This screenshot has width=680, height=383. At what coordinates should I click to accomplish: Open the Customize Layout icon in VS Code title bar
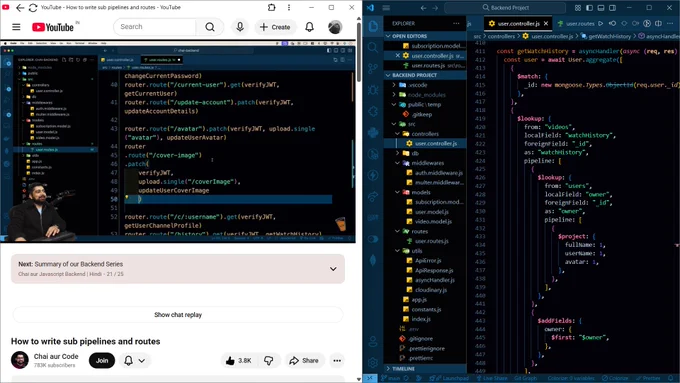(x=578, y=8)
